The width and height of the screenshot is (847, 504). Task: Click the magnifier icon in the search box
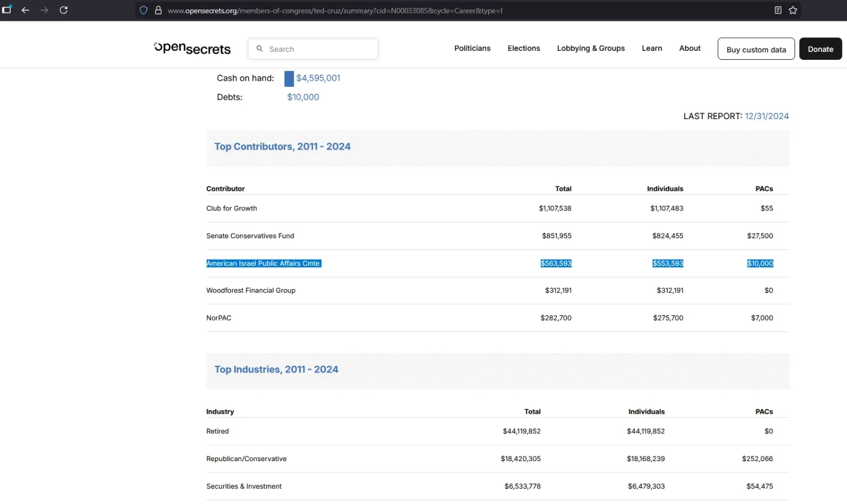260,49
